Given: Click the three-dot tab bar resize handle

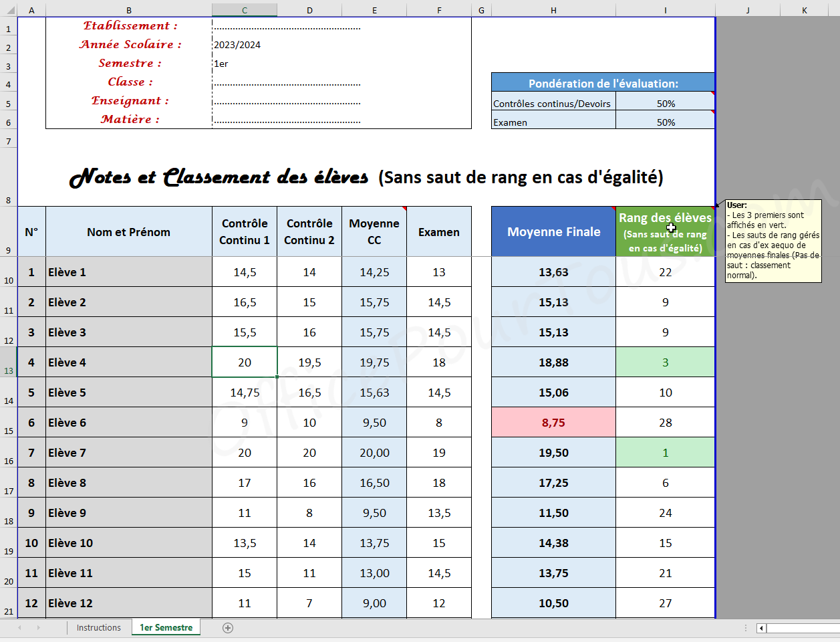Looking at the screenshot, I should pos(746,628).
